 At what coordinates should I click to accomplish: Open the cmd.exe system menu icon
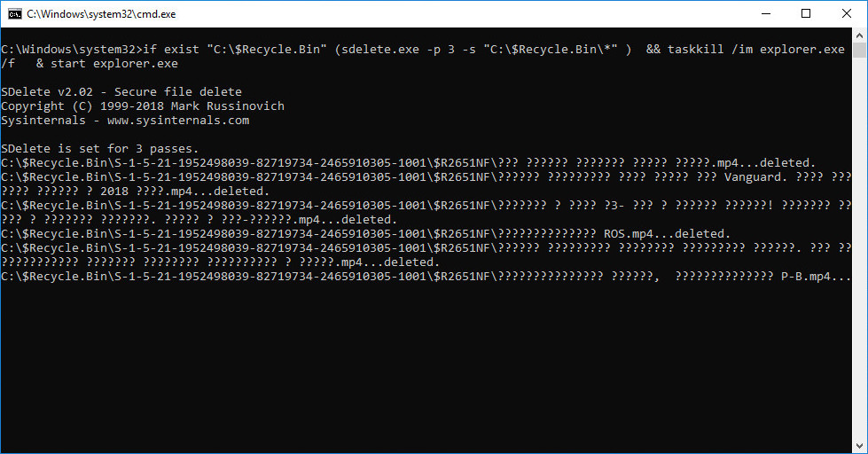tap(14, 14)
